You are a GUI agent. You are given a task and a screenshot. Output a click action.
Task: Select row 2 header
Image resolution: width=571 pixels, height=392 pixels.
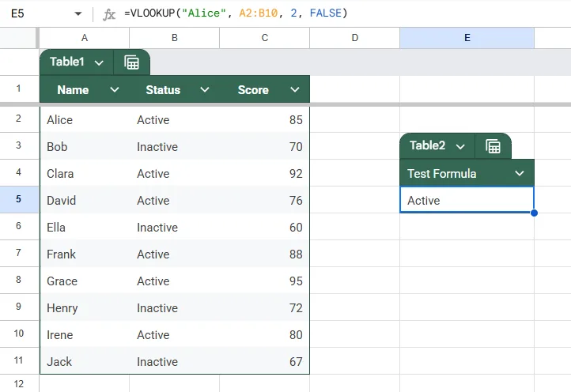pos(18,119)
